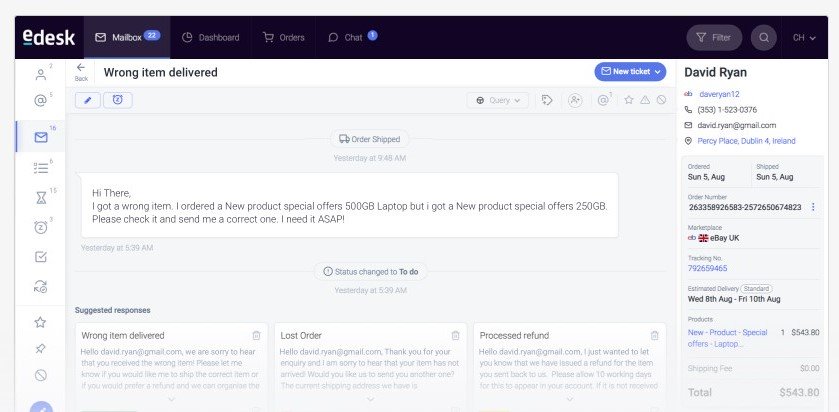This screenshot has width=839, height=412.
Task: Click the mention @ icon in ticket toolbar
Action: click(603, 100)
